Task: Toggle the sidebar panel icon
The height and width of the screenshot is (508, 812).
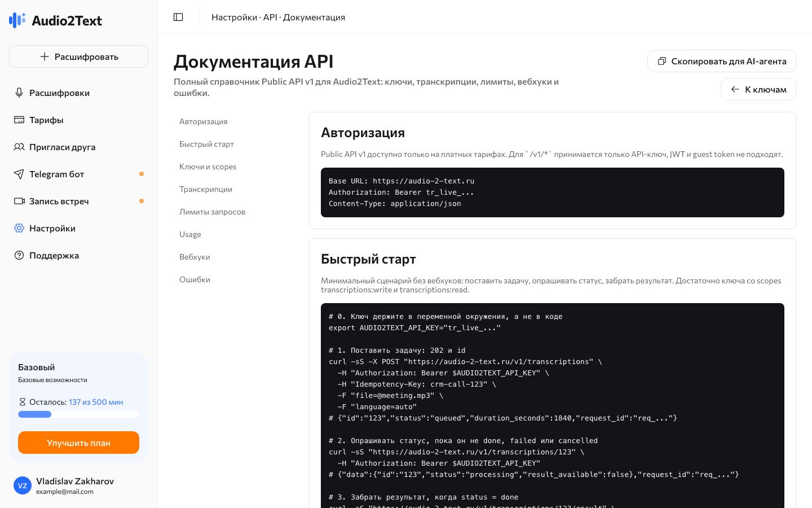Action: 178,17
